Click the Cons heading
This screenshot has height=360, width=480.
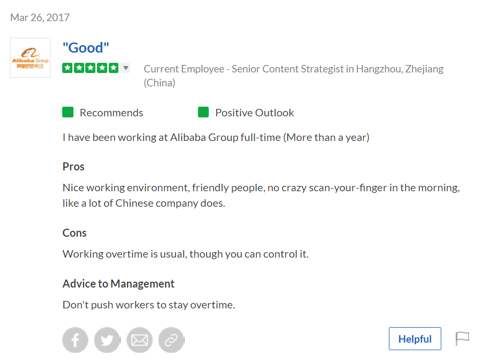point(74,233)
